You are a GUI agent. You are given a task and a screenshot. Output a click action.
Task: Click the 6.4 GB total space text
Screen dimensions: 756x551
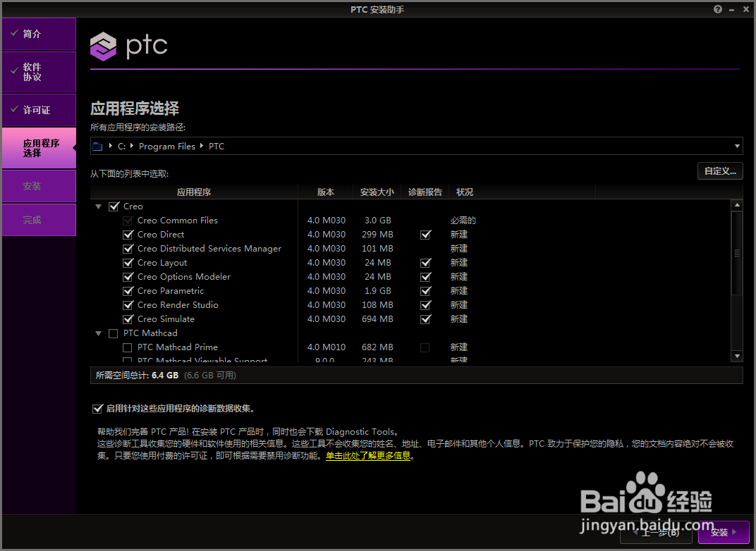165,375
